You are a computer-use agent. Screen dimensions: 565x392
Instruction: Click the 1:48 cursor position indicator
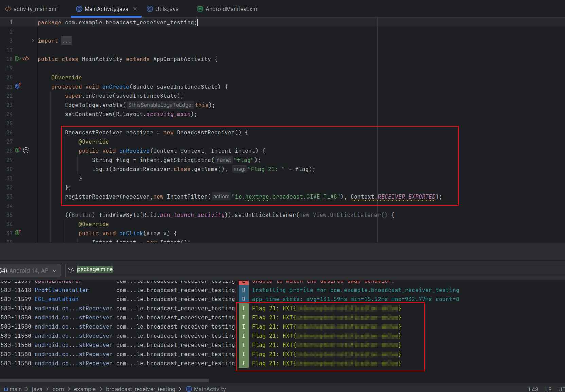[533, 389]
